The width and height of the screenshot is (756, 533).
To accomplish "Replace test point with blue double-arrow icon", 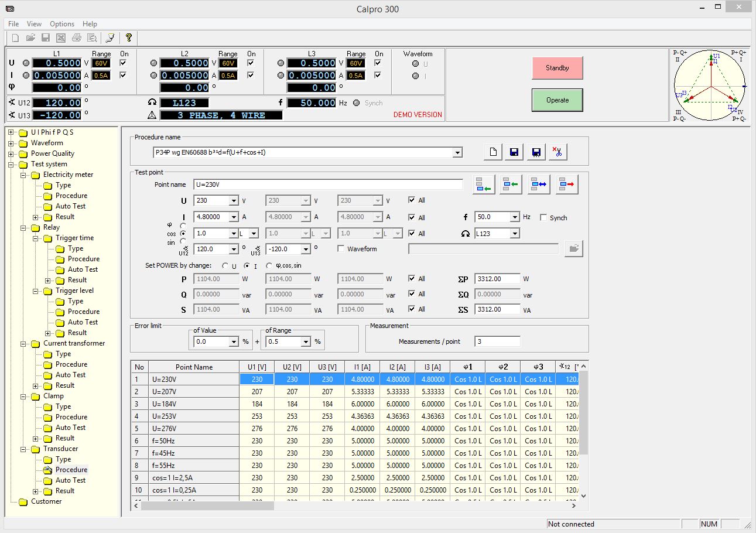I will tap(539, 184).
